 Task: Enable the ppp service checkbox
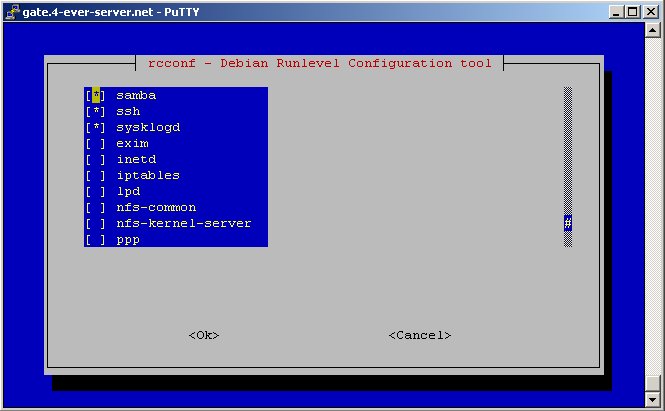click(96, 240)
